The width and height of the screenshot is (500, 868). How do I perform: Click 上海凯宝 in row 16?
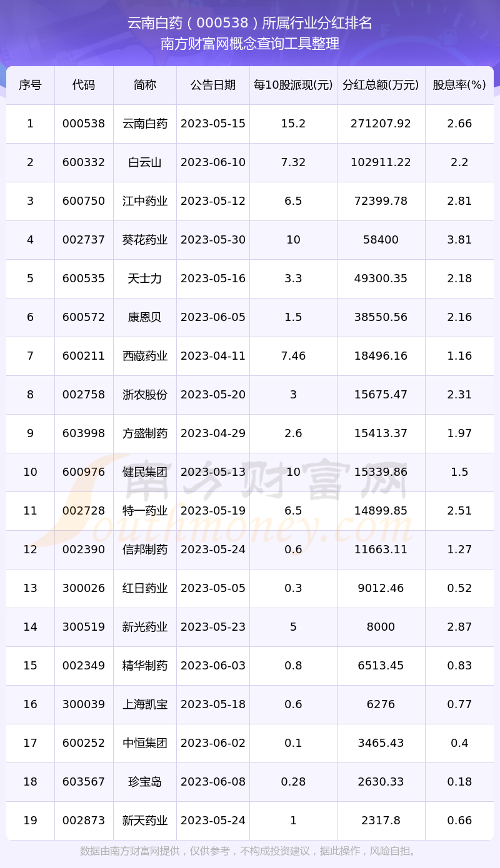[145, 704]
